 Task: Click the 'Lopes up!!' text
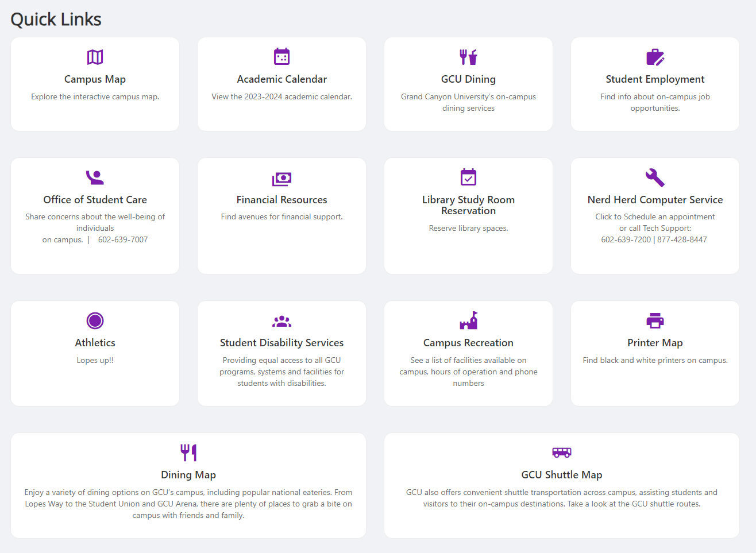click(95, 361)
